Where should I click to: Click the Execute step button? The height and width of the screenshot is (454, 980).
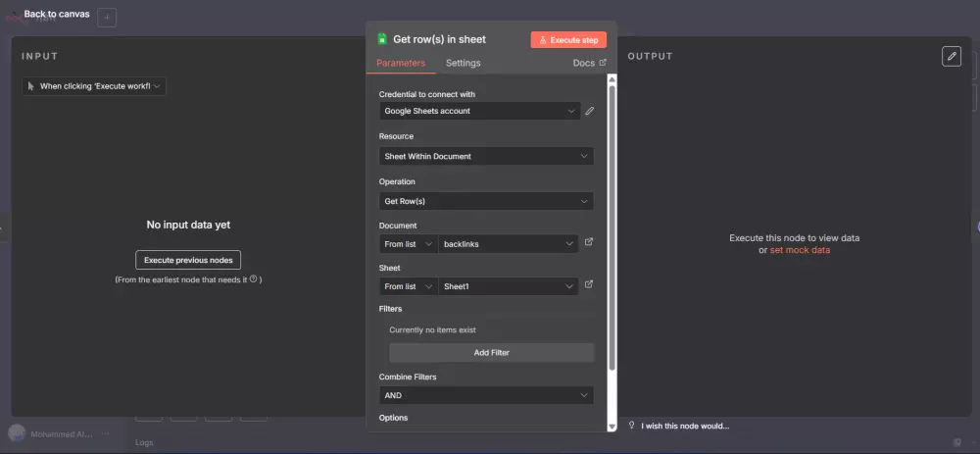tap(568, 40)
